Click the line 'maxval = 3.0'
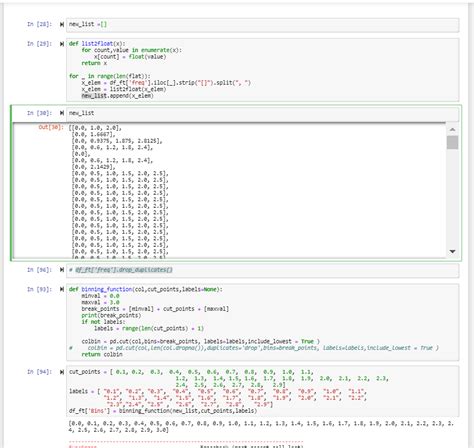This screenshot has width=474, height=448. coord(100,302)
